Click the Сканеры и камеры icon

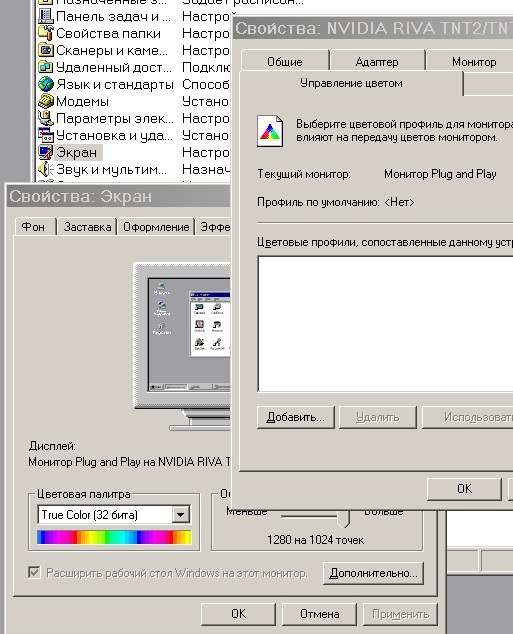[45, 50]
